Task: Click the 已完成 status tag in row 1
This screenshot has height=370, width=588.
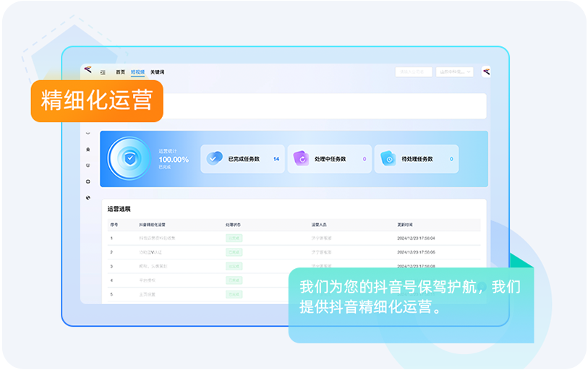Action: [x=234, y=238]
